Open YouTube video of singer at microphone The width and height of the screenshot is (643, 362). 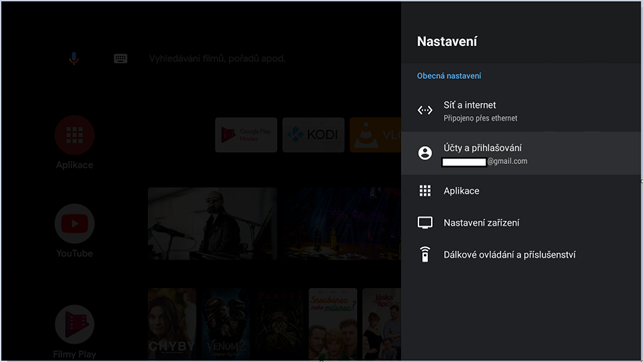(212, 224)
